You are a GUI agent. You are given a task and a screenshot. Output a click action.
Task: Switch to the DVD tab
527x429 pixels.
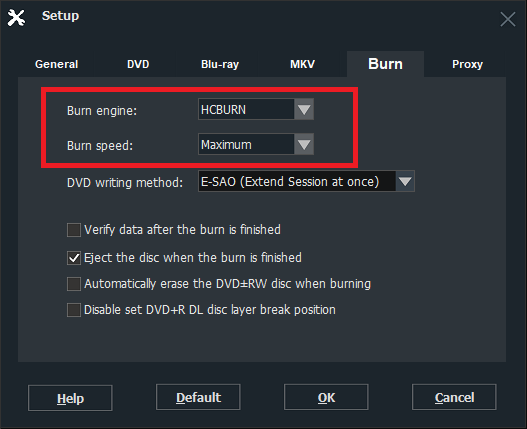pos(138,64)
